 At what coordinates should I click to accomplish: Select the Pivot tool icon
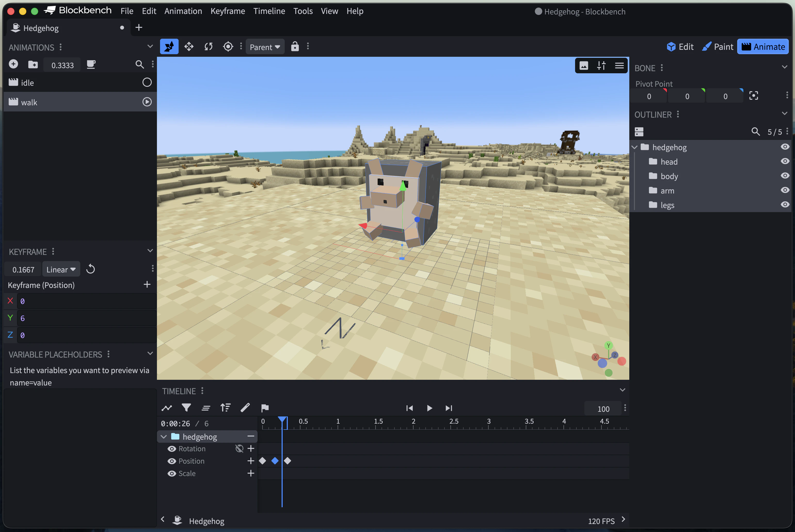click(228, 46)
